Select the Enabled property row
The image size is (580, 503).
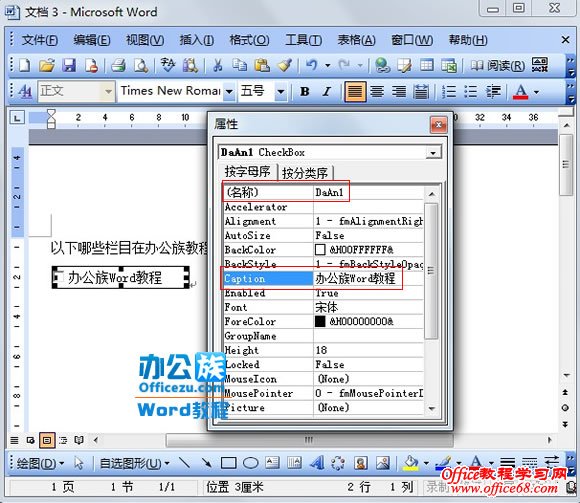324,293
